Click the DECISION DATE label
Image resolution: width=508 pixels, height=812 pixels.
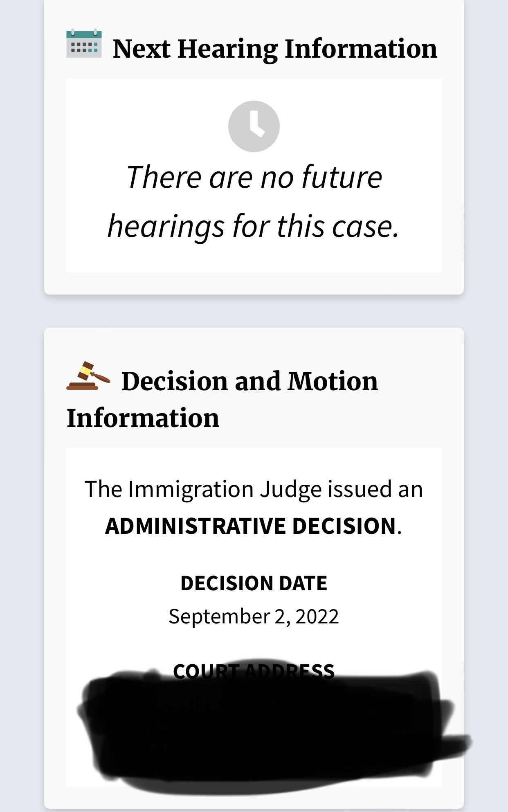point(254,583)
